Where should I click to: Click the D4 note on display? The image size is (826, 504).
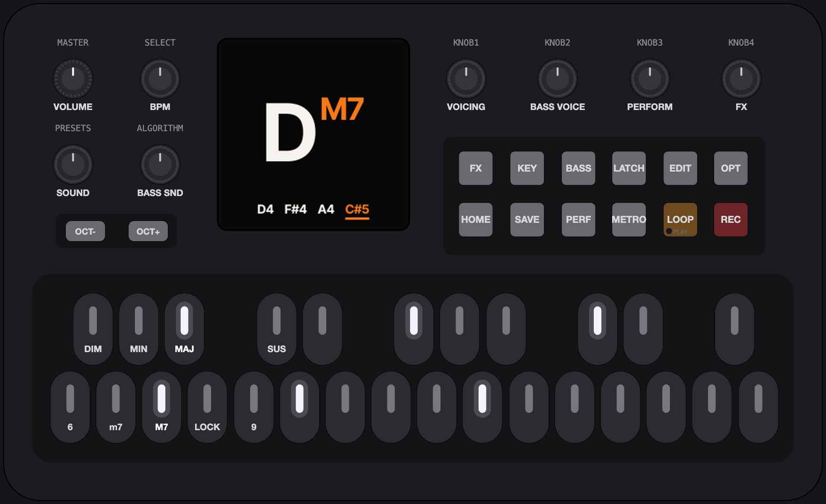[x=265, y=209]
